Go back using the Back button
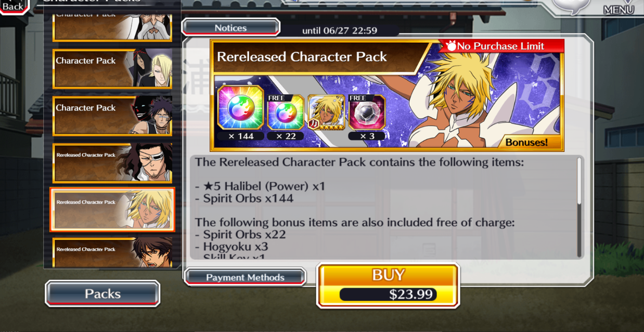The image size is (644, 332). [14, 6]
